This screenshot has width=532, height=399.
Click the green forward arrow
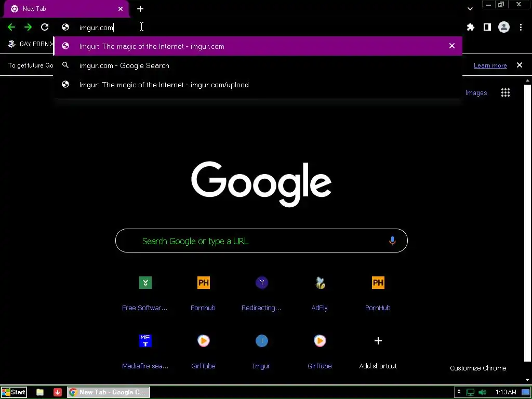[28, 27]
